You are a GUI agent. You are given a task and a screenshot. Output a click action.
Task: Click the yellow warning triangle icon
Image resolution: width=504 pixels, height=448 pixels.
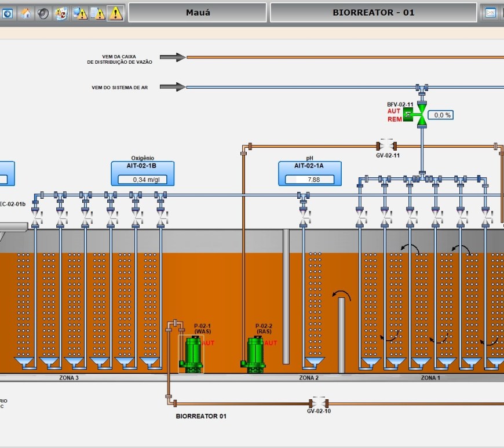point(116,13)
